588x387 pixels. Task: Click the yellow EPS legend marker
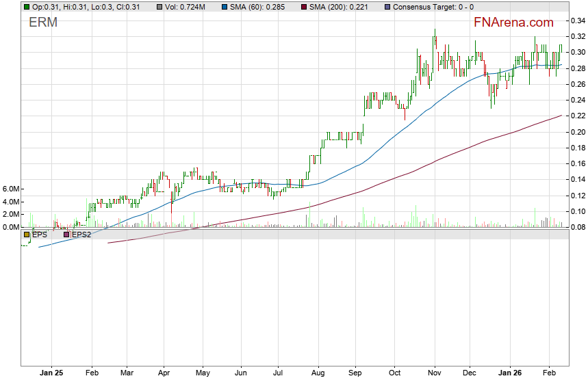tap(27, 235)
